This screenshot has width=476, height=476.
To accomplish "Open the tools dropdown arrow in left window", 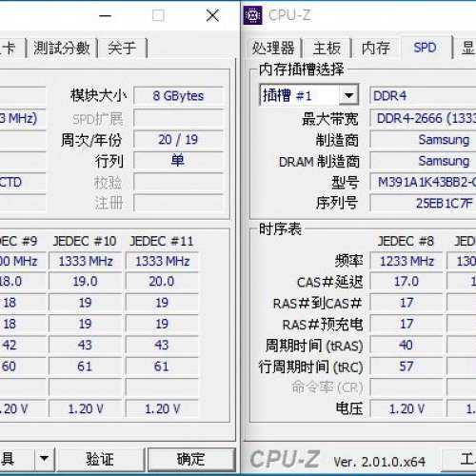I will tap(45, 458).
